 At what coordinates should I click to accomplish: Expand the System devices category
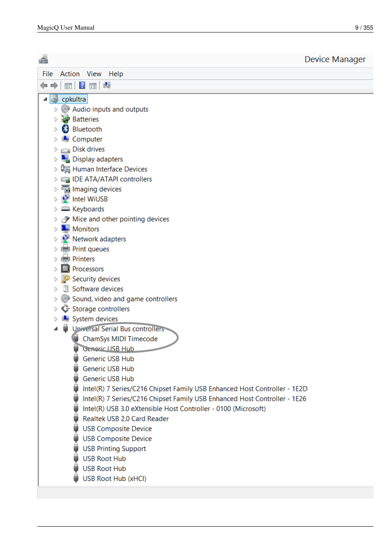coord(56,319)
